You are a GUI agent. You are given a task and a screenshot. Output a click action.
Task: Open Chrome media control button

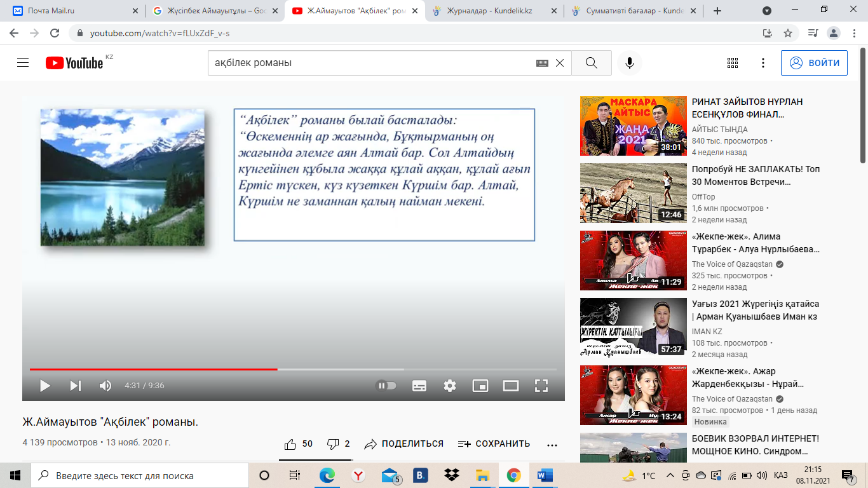coord(813,33)
